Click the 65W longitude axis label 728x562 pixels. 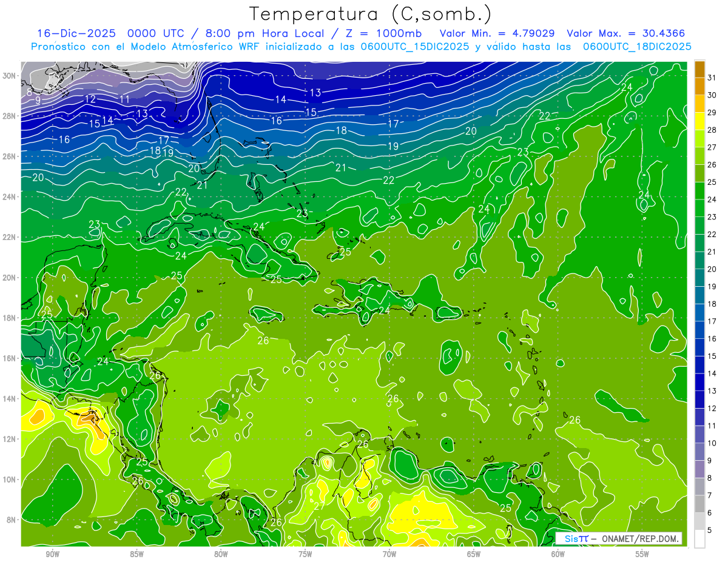tap(474, 554)
